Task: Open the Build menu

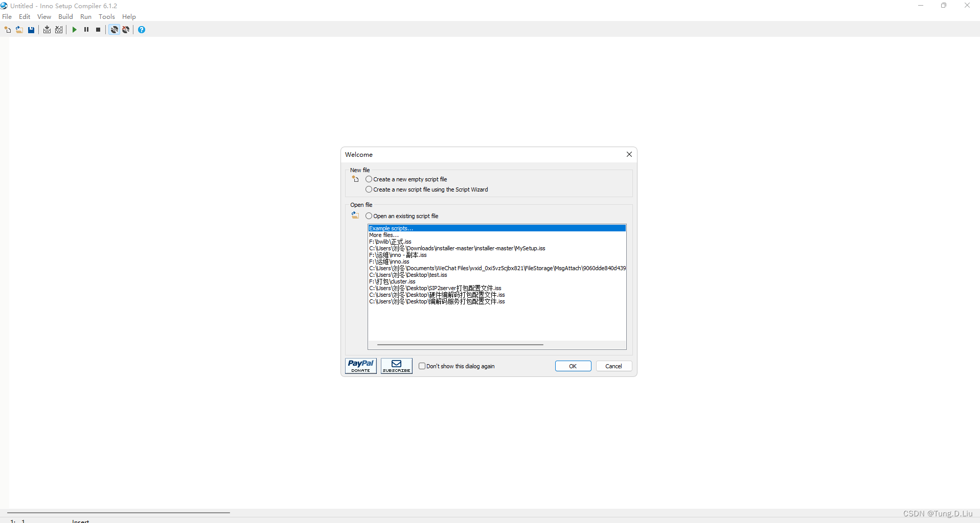Action: (x=66, y=17)
